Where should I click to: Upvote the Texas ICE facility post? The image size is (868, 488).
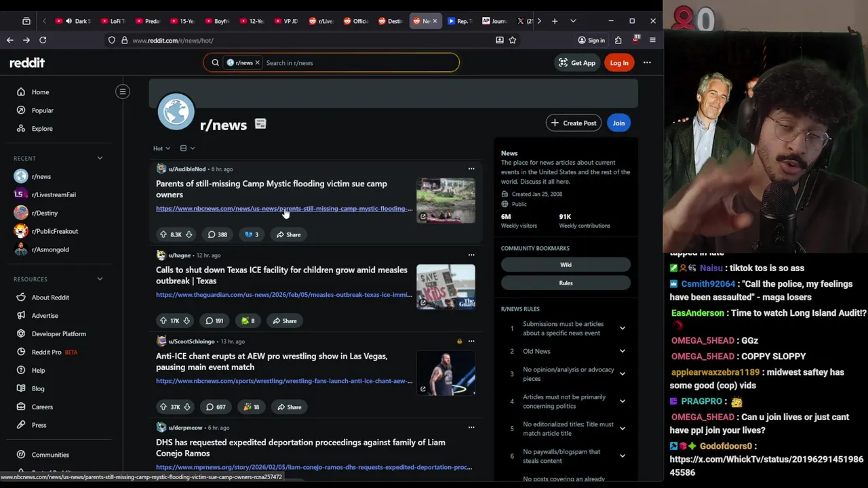[x=163, y=321]
